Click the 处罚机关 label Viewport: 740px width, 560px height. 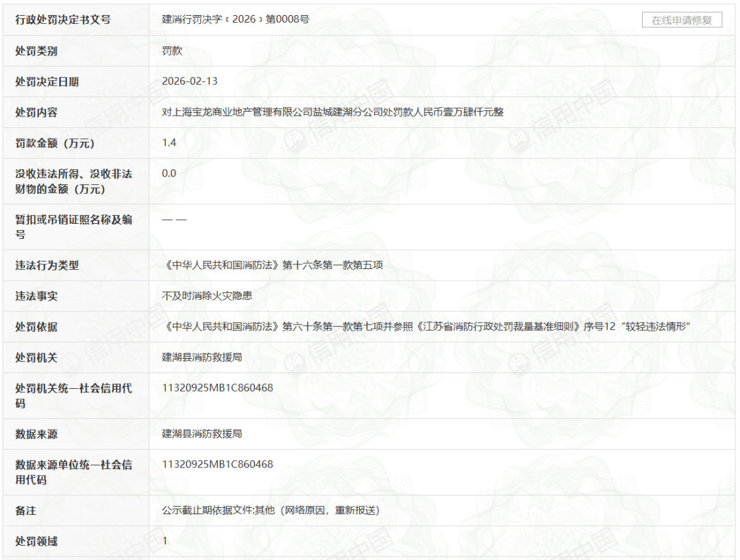(x=36, y=357)
